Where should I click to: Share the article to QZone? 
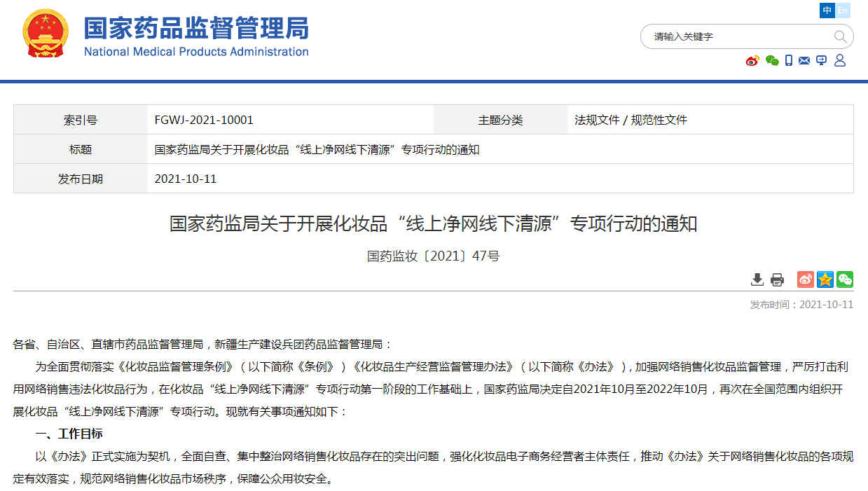[x=825, y=279]
